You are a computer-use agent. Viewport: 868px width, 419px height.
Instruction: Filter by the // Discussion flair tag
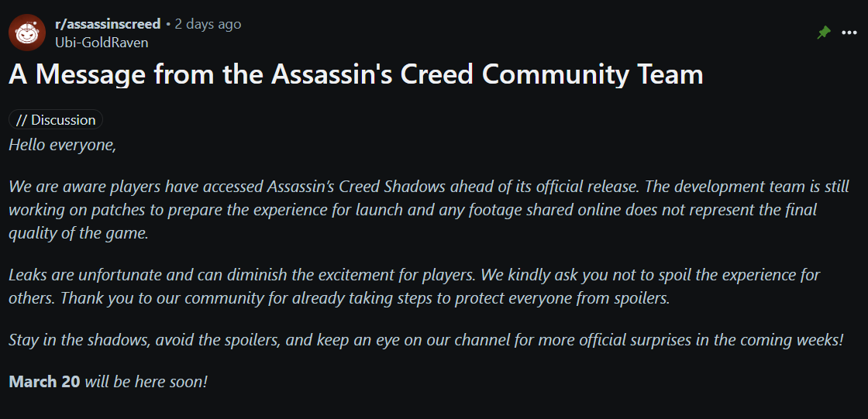pyautogui.click(x=56, y=119)
